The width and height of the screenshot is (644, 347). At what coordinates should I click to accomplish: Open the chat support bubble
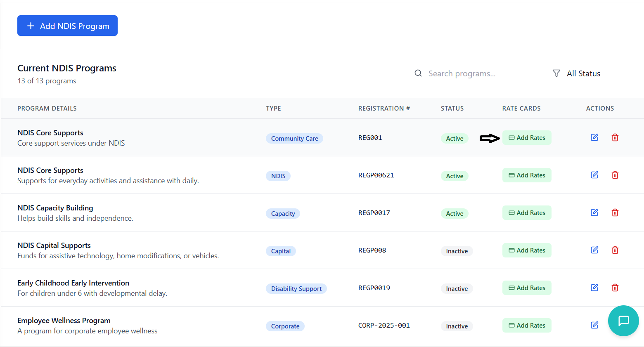pos(623,321)
